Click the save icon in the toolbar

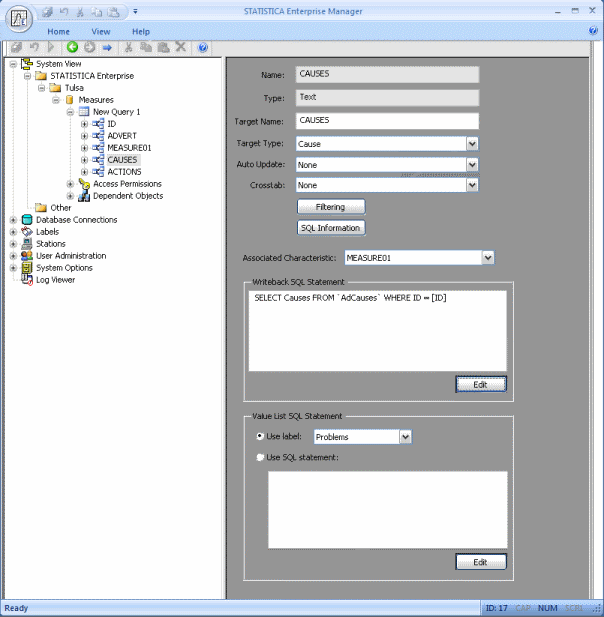click(16, 47)
